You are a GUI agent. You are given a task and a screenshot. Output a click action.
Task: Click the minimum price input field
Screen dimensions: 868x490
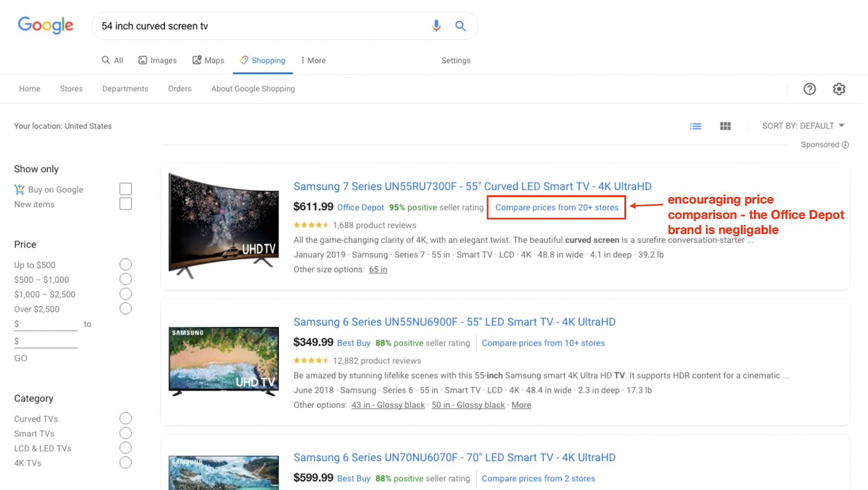coord(46,324)
